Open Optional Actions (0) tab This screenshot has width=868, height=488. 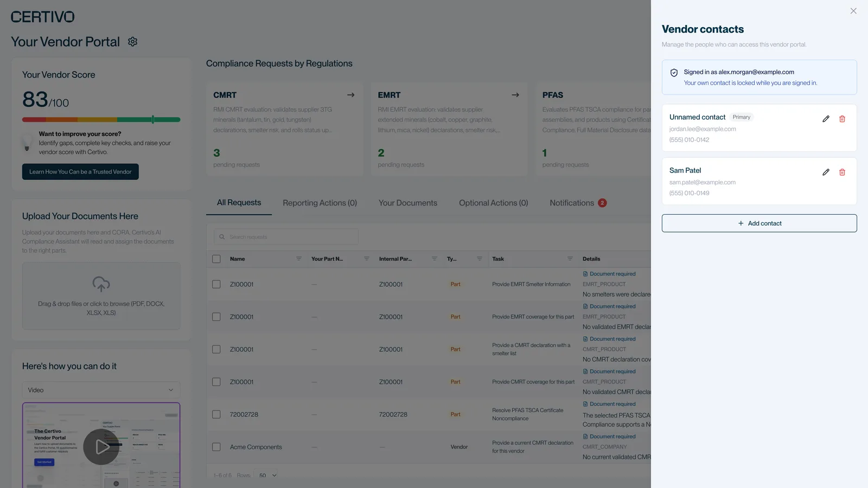[494, 203]
